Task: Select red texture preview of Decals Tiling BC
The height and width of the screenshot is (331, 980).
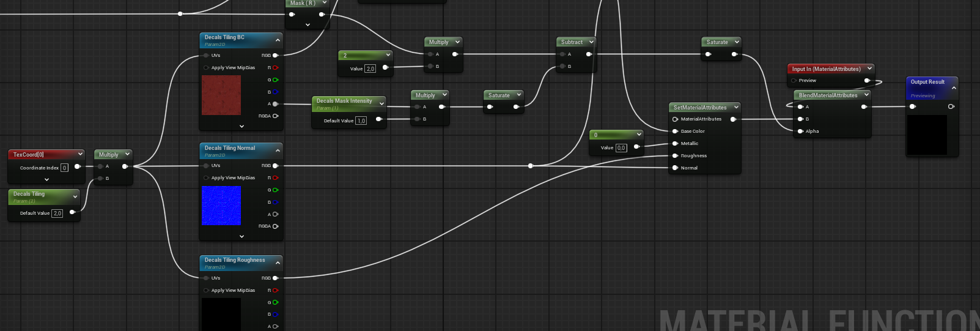Action: (221, 95)
